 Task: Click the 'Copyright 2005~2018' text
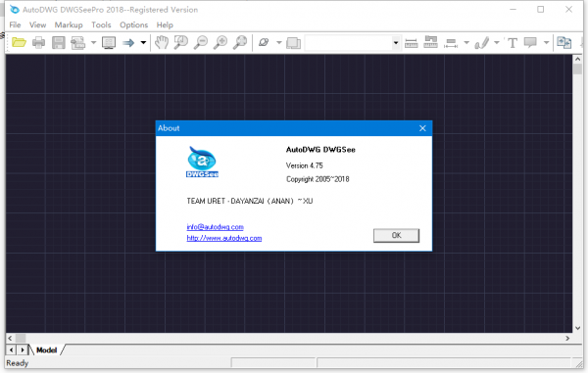(x=318, y=179)
